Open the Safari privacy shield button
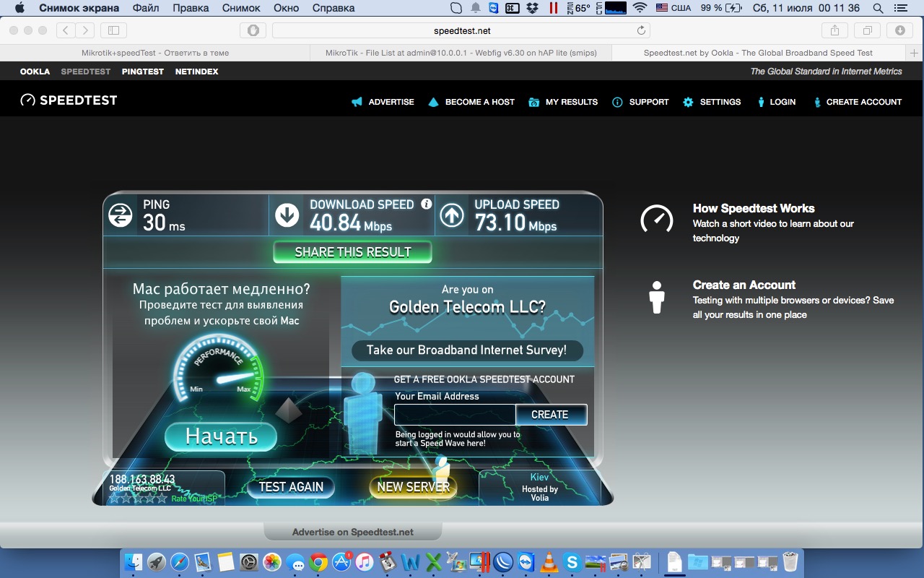 [253, 30]
